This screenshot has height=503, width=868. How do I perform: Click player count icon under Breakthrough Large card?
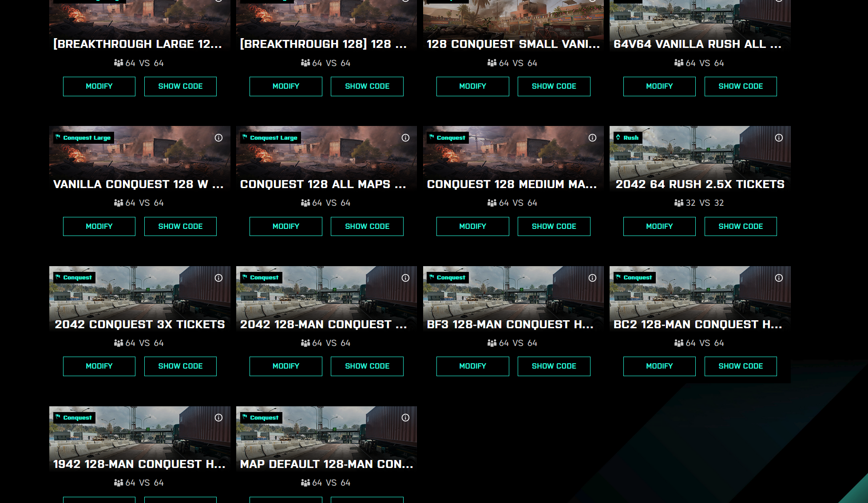tap(119, 63)
